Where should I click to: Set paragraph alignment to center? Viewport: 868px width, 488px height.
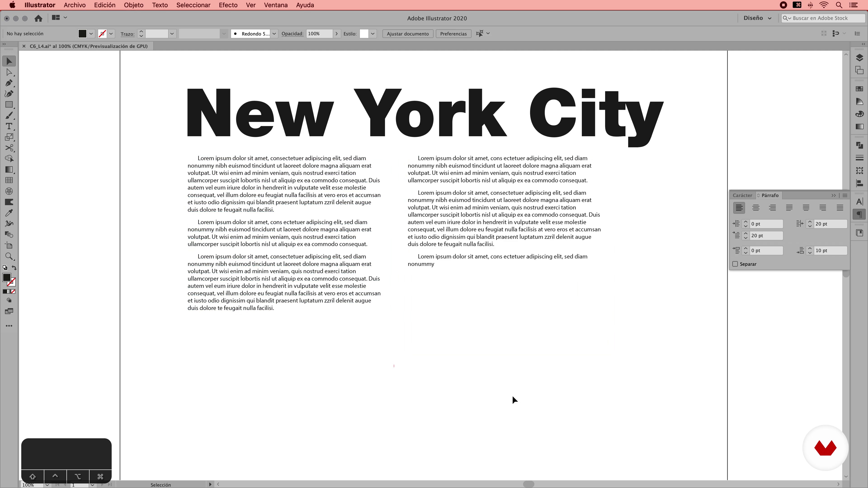pos(756,208)
